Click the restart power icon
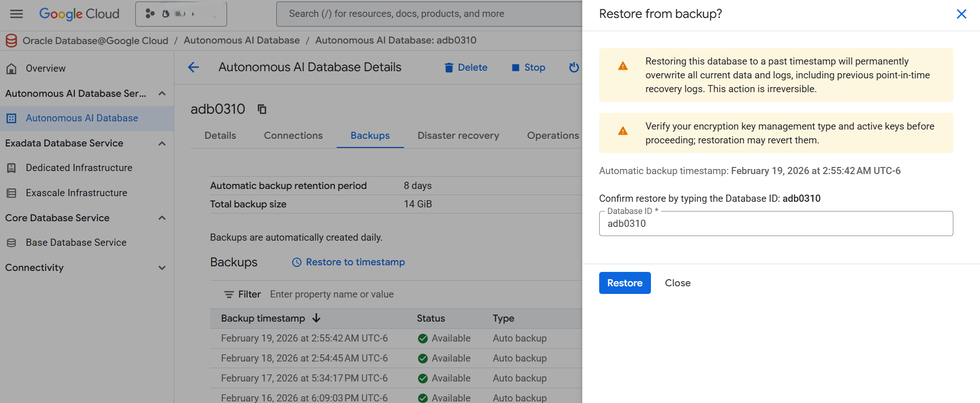Screen dimensions: 980x403 574,68
